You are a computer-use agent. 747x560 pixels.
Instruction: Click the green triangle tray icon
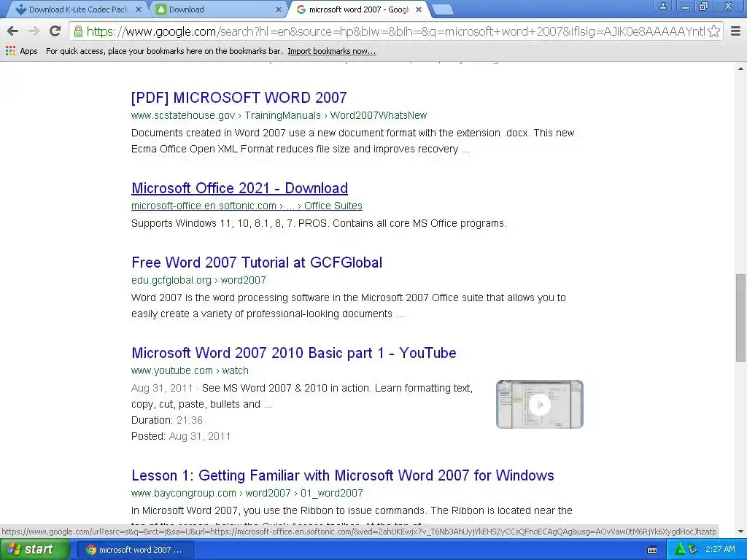680,550
